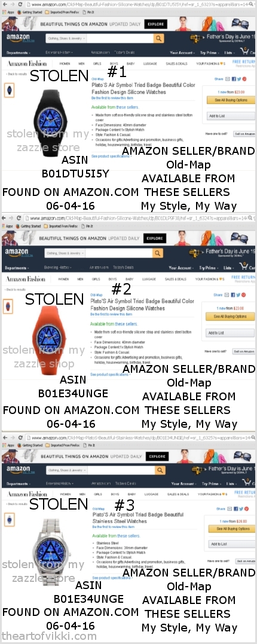The height and width of the screenshot is (644, 257).
Task: Share the orange watch via Pinterest icon
Action: pyautogui.click(x=244, y=295)
